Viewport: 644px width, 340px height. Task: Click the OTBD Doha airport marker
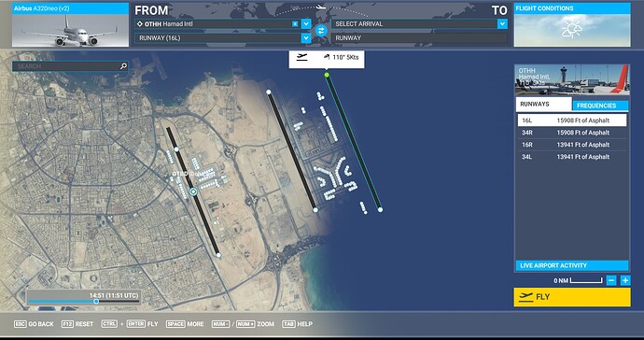(193, 191)
